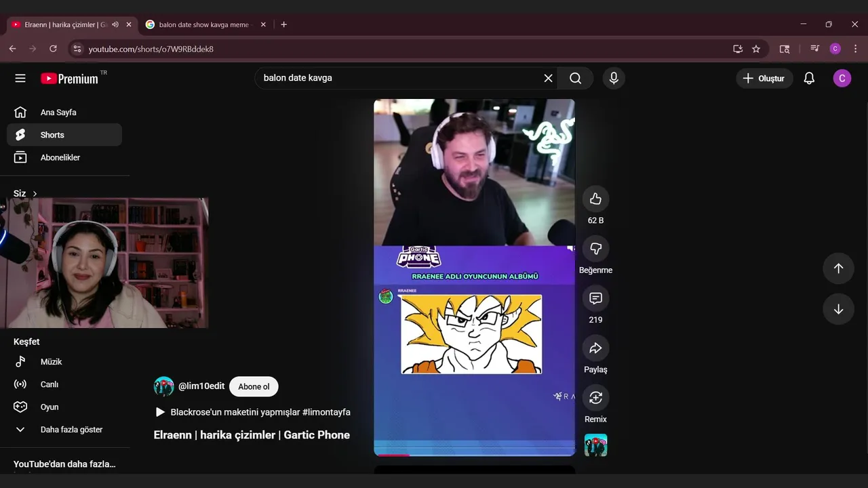Open the YouTube hamburger guide menu
The height and width of the screenshot is (488, 868).
point(20,78)
